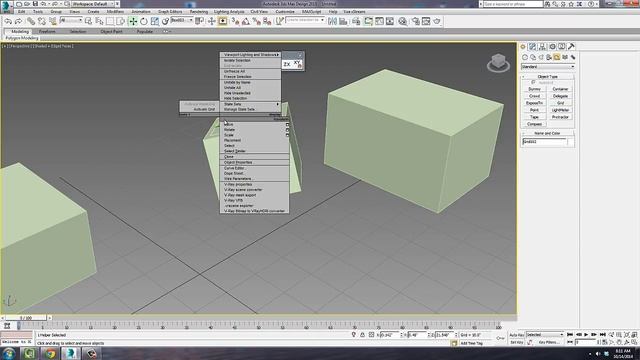Screen dimensions: 640x360
Task: Collapse the Name and Color rollout
Action: pyautogui.click(x=548, y=133)
